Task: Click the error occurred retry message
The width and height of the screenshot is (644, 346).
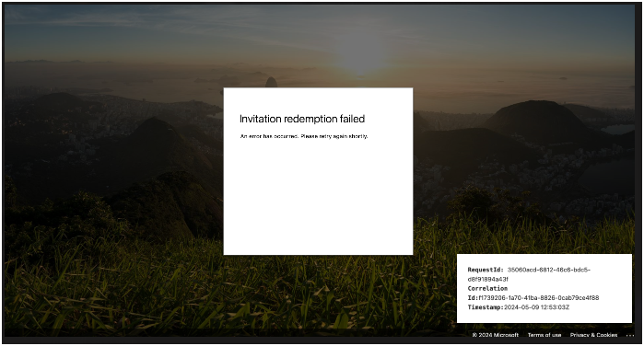Action: [304, 136]
